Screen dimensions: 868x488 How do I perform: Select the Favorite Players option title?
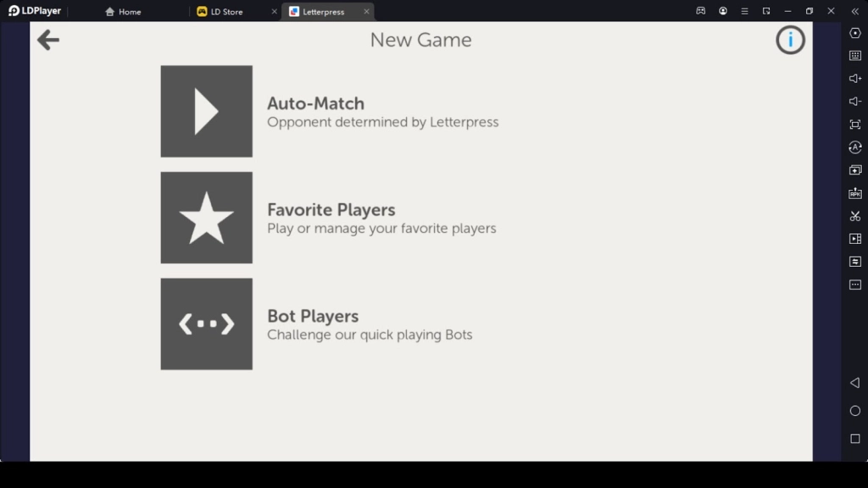click(331, 210)
